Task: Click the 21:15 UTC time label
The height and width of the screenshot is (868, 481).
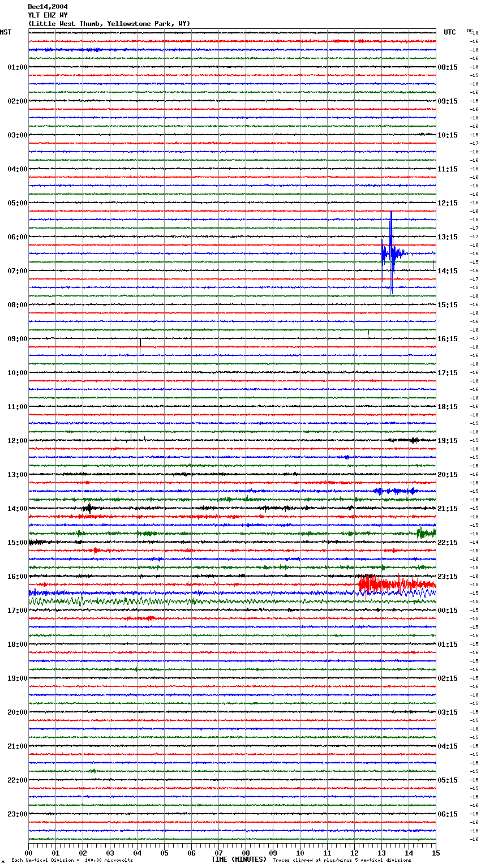Action: (x=448, y=509)
